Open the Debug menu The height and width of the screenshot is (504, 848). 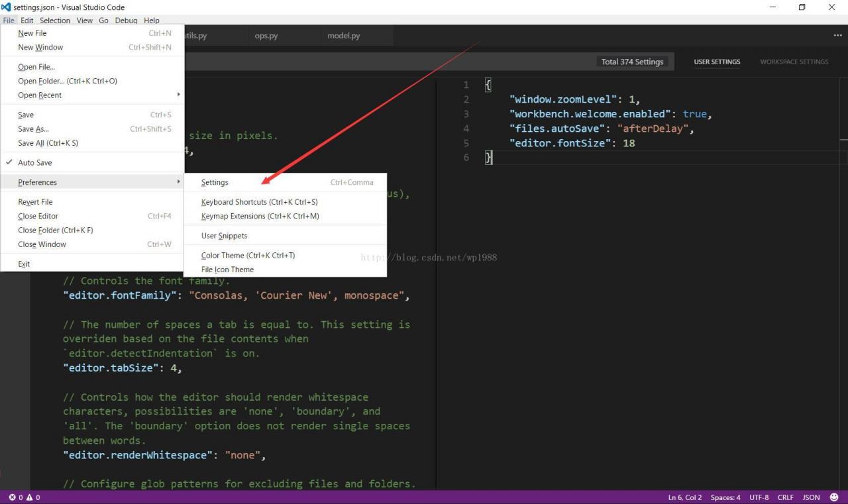(126, 21)
